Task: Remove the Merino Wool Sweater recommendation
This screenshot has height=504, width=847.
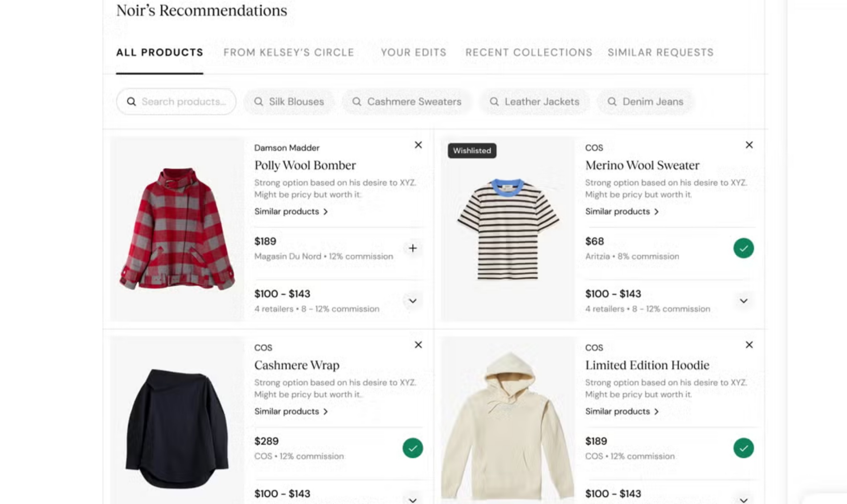Action: (749, 145)
